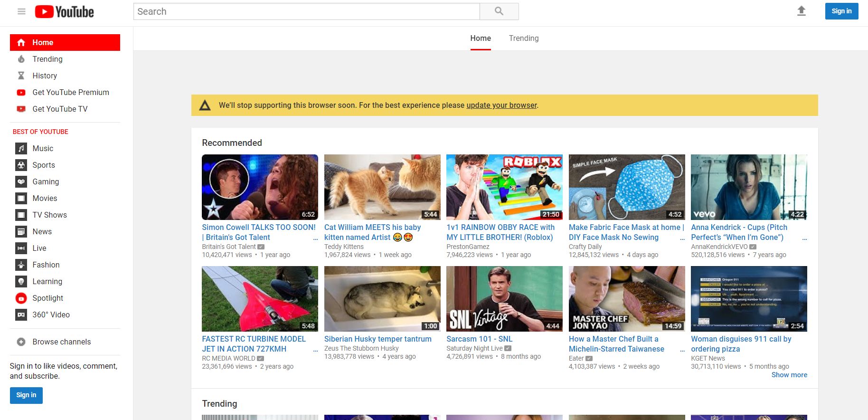Expand recommendations with Show more
868x420 pixels.
[x=789, y=375]
